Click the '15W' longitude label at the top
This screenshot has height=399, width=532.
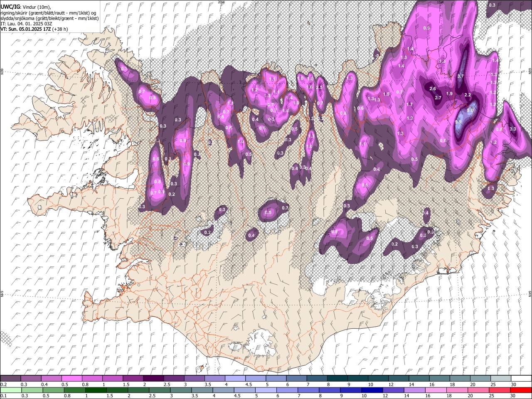click(440, 2)
